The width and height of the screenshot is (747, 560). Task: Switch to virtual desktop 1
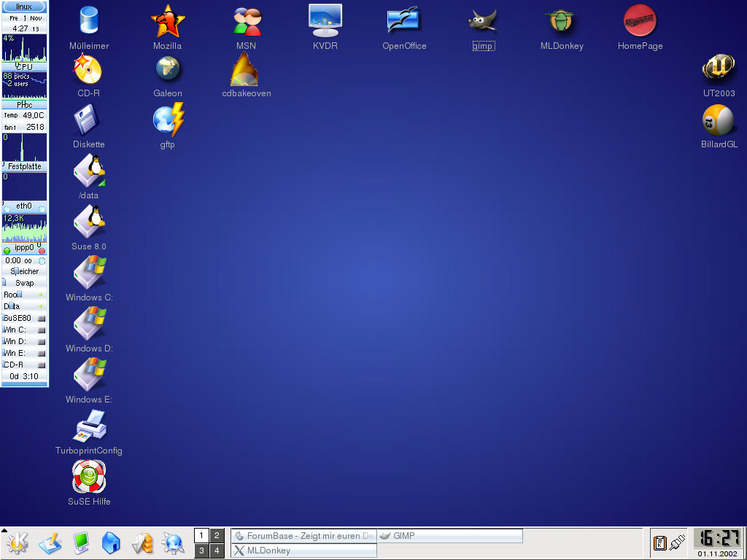point(201,536)
